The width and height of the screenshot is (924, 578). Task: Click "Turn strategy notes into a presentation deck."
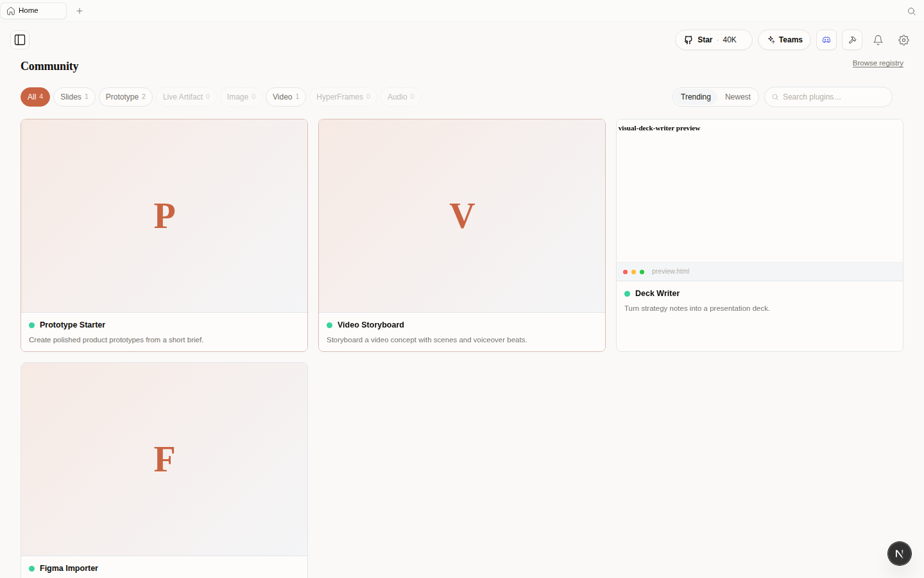tap(697, 308)
